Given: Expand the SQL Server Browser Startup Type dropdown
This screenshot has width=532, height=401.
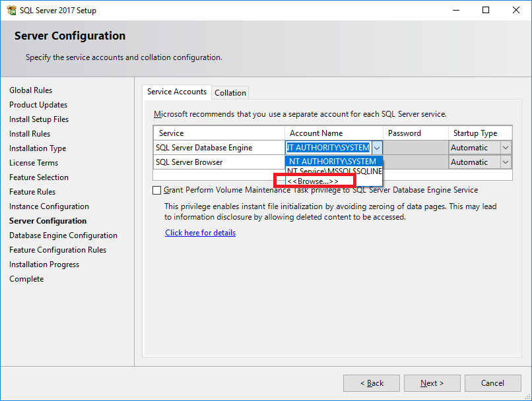Looking at the screenshot, I should [x=505, y=162].
